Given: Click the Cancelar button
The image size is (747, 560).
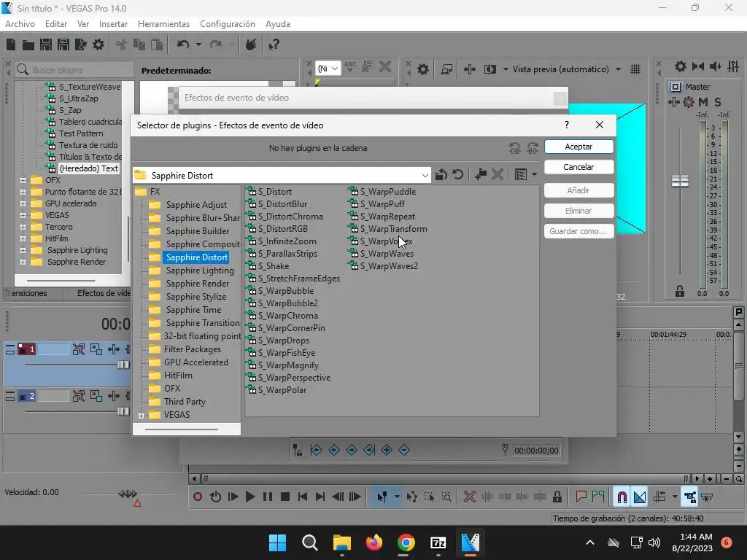Looking at the screenshot, I should pos(578,167).
